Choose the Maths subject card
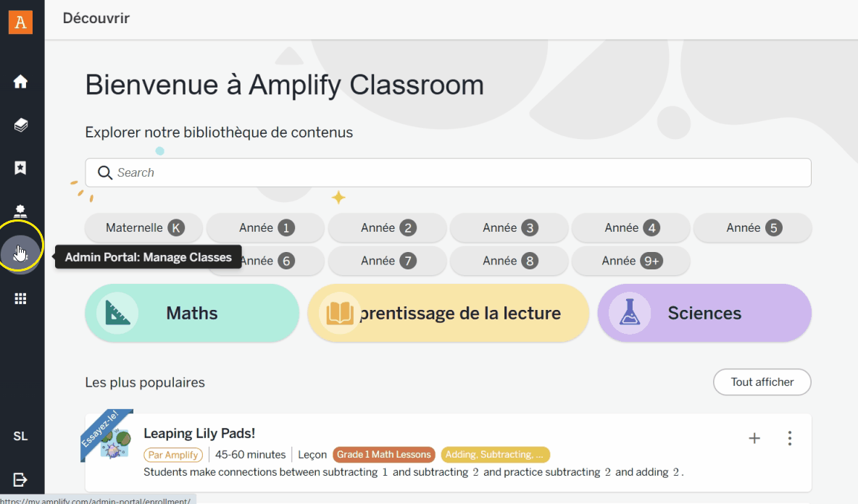 (x=192, y=313)
